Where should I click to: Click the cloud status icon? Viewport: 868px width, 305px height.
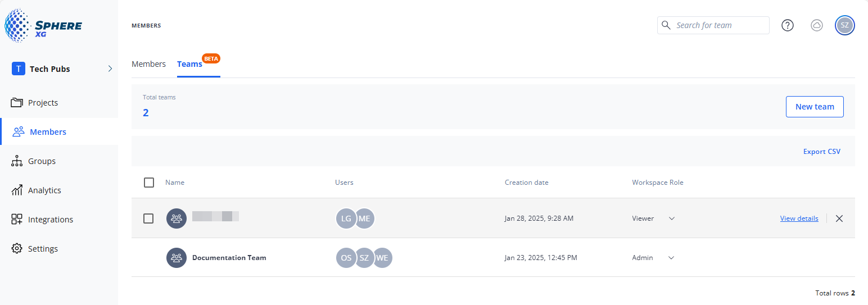817,25
